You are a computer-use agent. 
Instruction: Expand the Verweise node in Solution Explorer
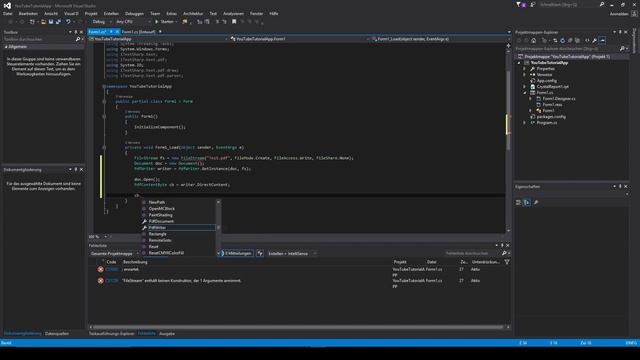coord(525,75)
